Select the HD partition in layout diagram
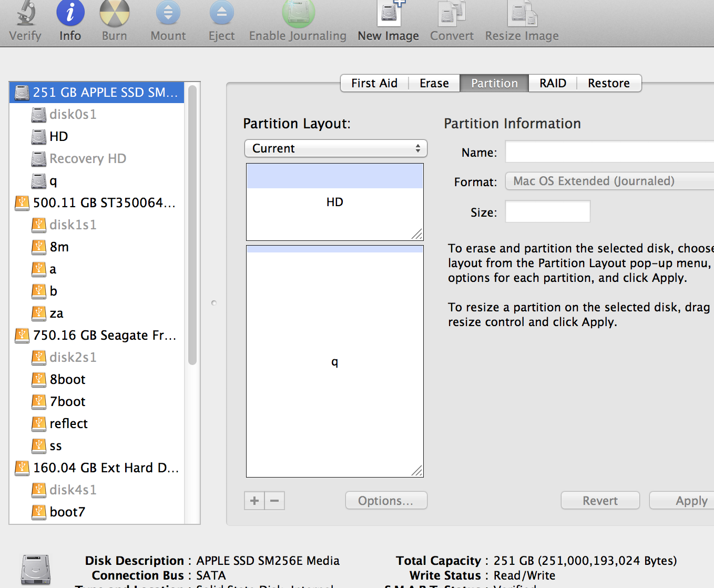Image resolution: width=714 pixels, height=588 pixels. 335,202
